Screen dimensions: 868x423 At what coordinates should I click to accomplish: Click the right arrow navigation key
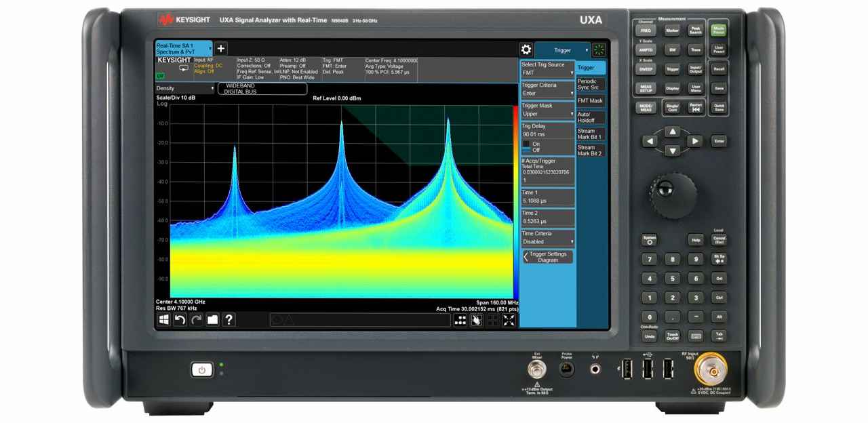(x=694, y=141)
